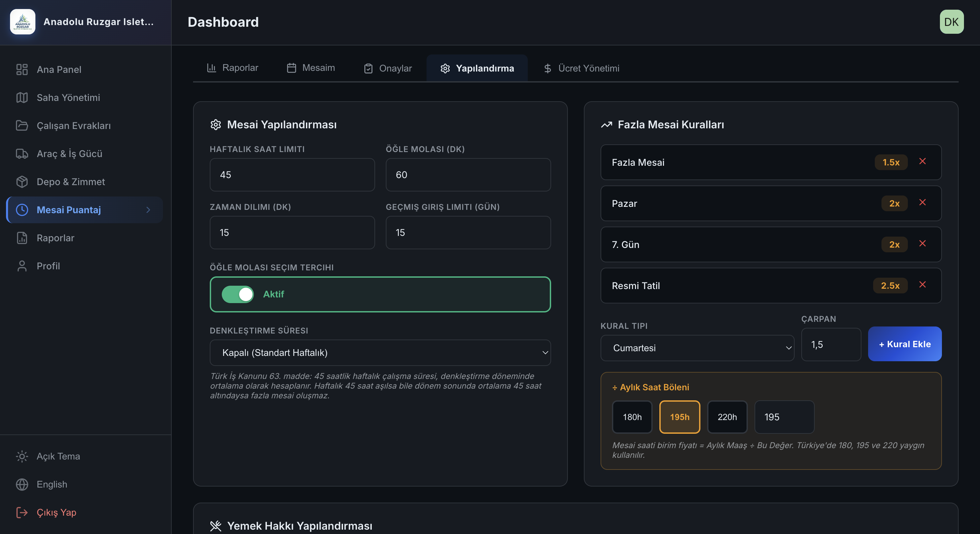980x534 pixels.
Task: Click the Çıkış Yap logout icon
Action: click(x=22, y=513)
